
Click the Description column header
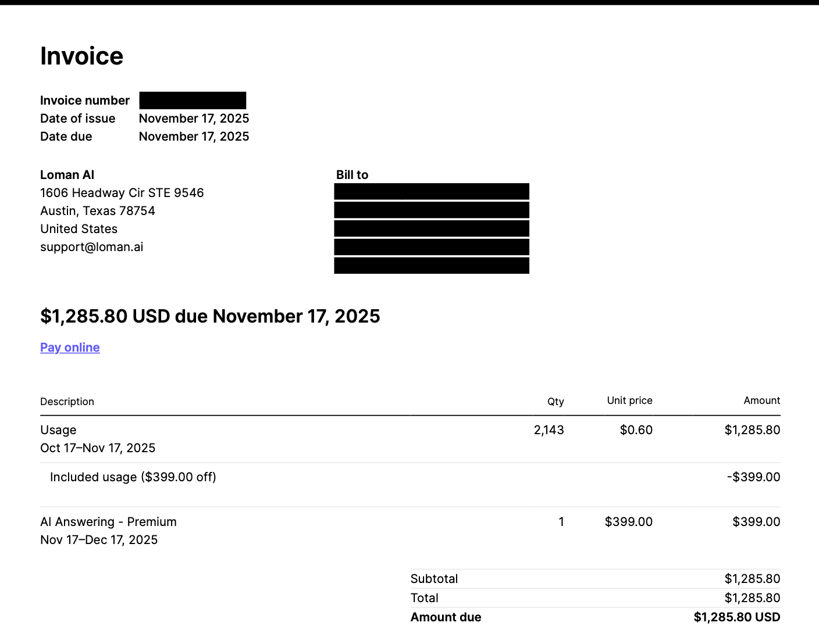pos(67,402)
